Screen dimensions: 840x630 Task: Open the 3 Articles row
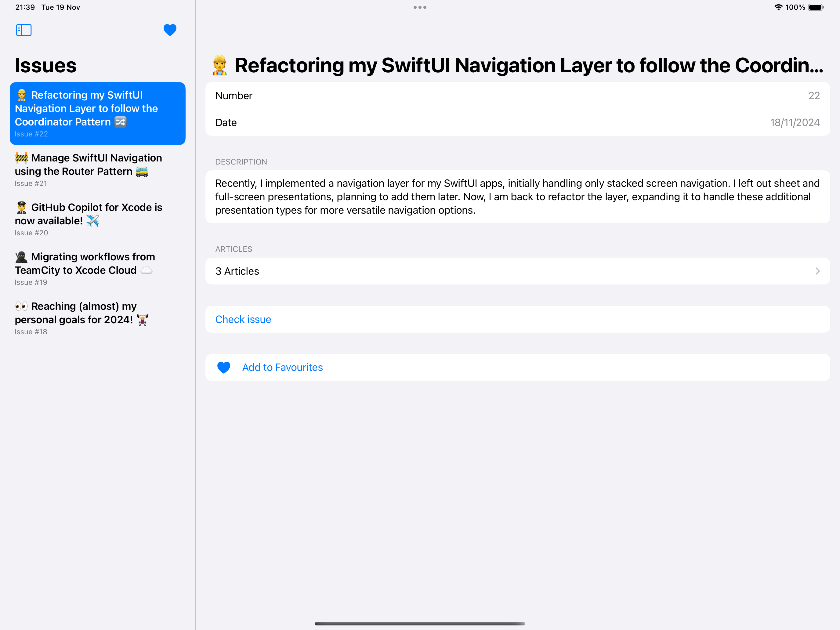click(x=517, y=271)
